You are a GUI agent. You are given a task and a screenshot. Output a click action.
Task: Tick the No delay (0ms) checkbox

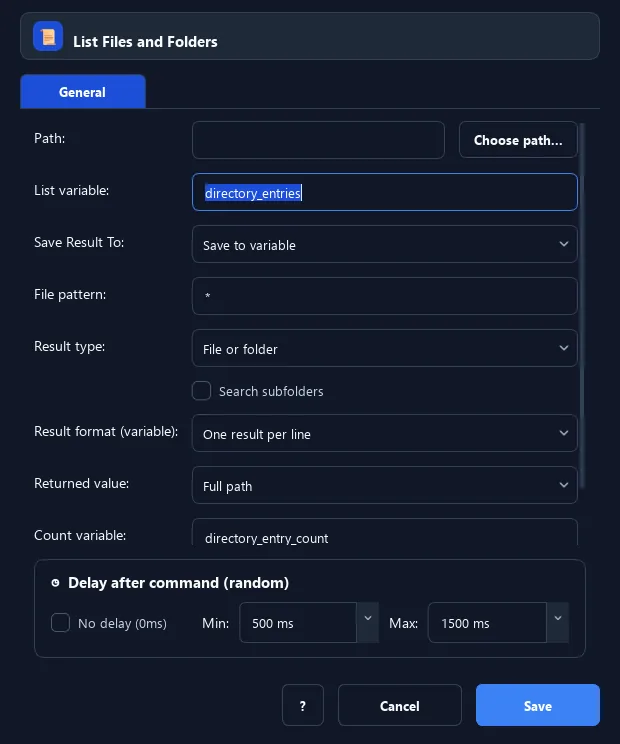[60, 623]
